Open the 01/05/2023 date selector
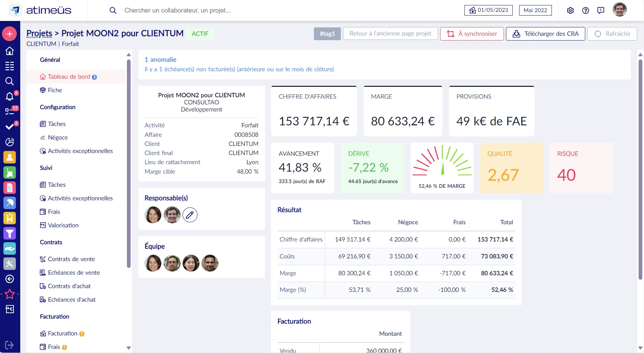 click(488, 10)
